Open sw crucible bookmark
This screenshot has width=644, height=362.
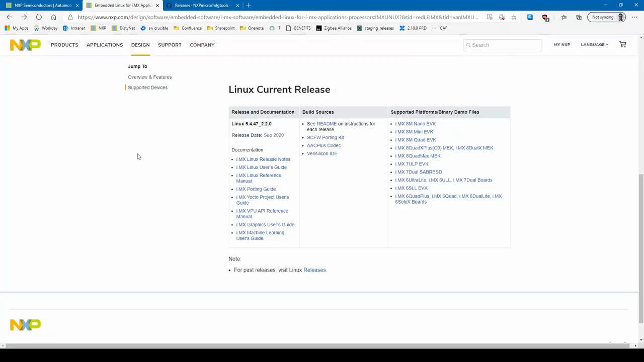[x=154, y=28]
